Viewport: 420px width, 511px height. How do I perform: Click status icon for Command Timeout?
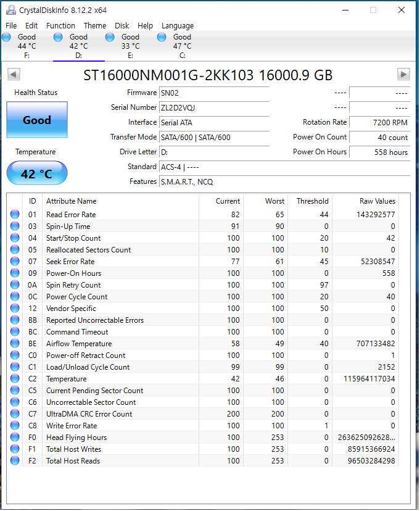pos(15,332)
